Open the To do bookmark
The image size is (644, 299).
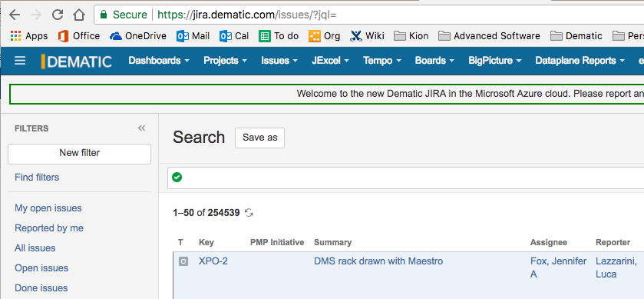coord(279,36)
